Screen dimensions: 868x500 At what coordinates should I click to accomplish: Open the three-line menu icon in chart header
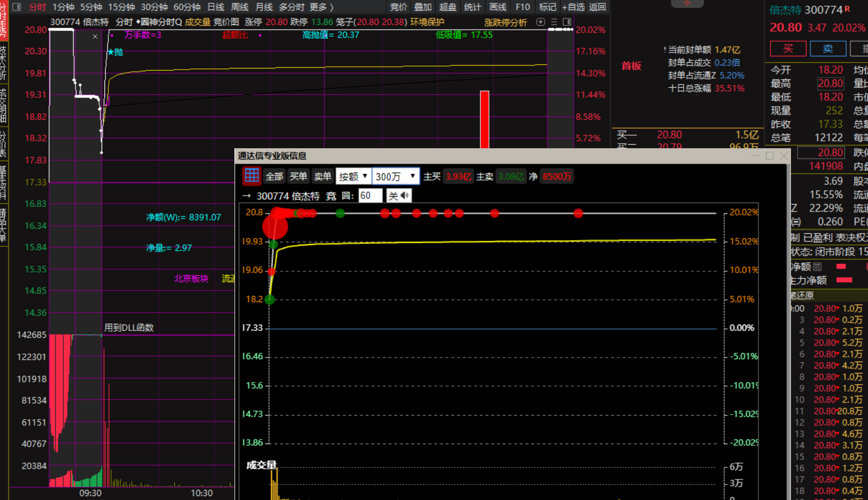pyautogui.click(x=554, y=22)
